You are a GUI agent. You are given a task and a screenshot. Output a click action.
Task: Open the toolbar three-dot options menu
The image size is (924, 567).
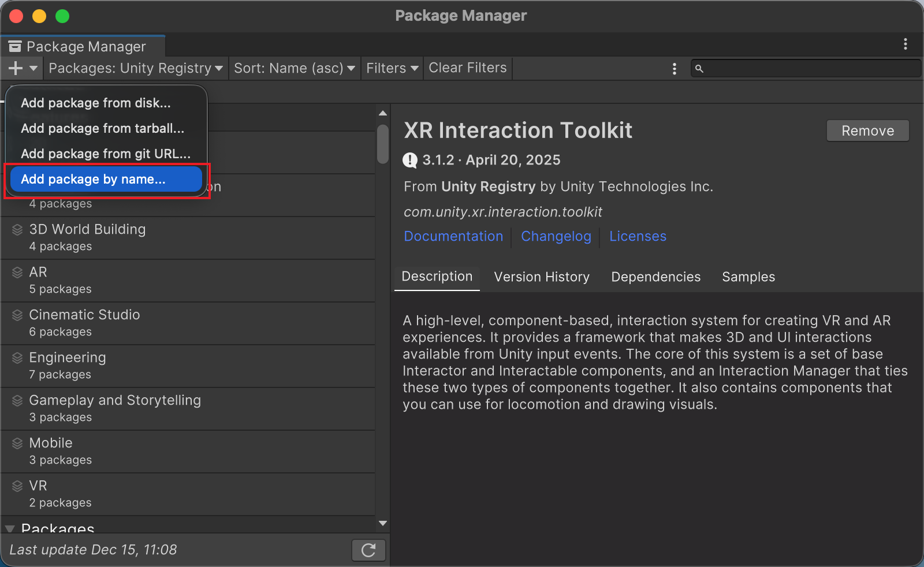pos(674,69)
